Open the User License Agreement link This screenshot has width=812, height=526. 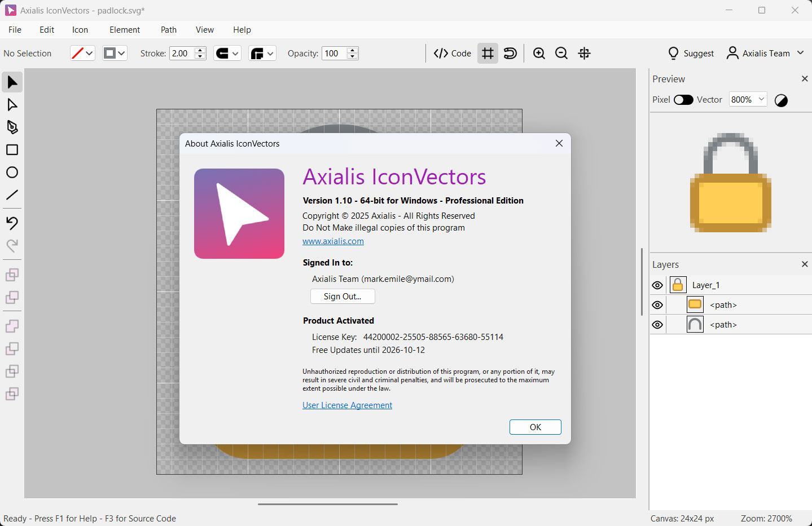(347, 405)
